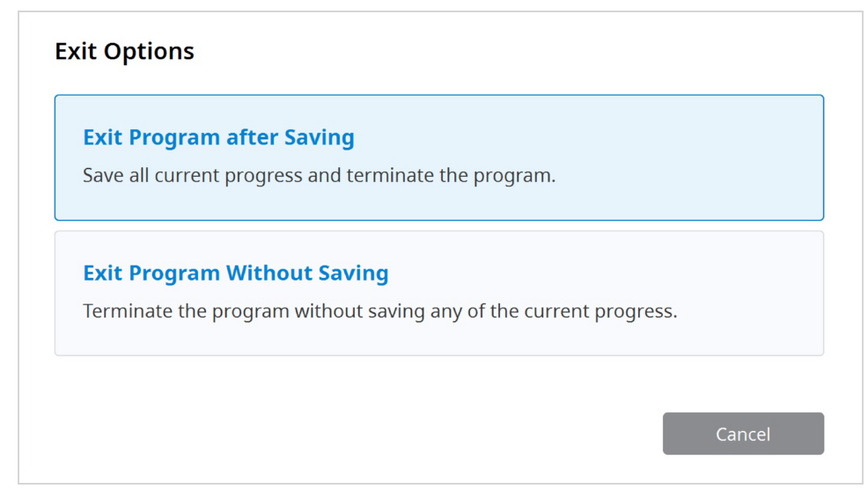Select option that exits without saving
Image resolution: width=868 pixels, height=489 pixels.
click(x=439, y=293)
